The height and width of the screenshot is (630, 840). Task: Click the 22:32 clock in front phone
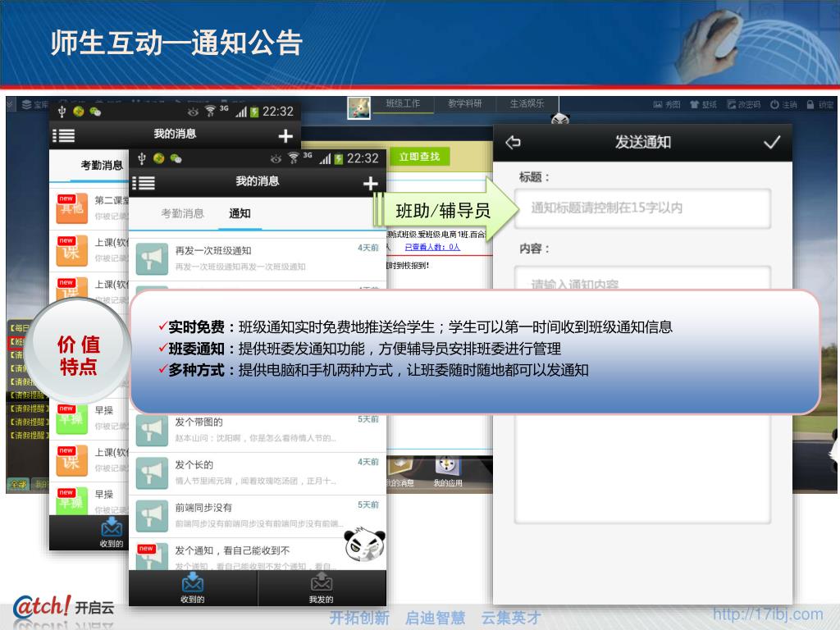point(363,158)
